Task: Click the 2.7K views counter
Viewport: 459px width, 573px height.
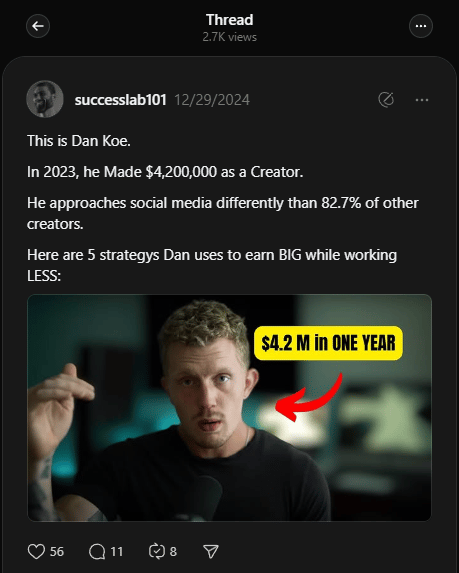Action: (x=230, y=37)
